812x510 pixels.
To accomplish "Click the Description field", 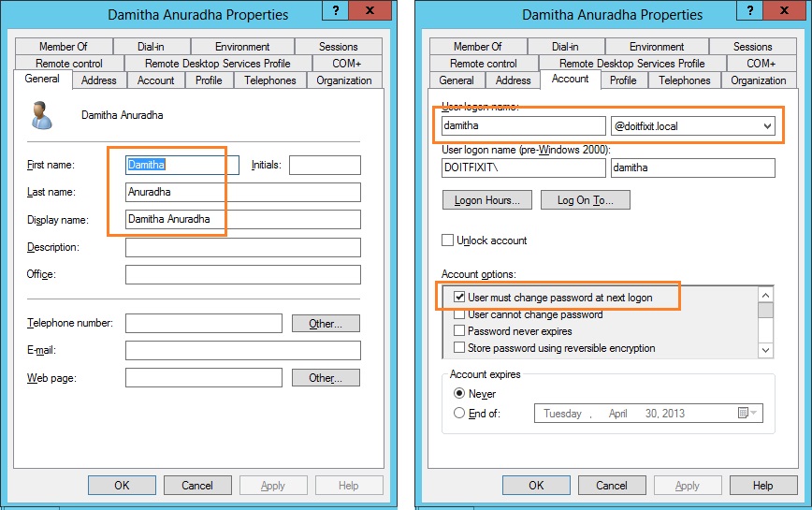I will pyautogui.click(x=243, y=247).
